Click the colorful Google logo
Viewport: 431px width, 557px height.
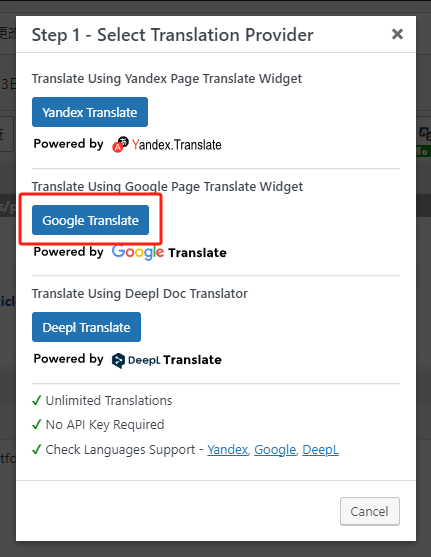click(138, 252)
